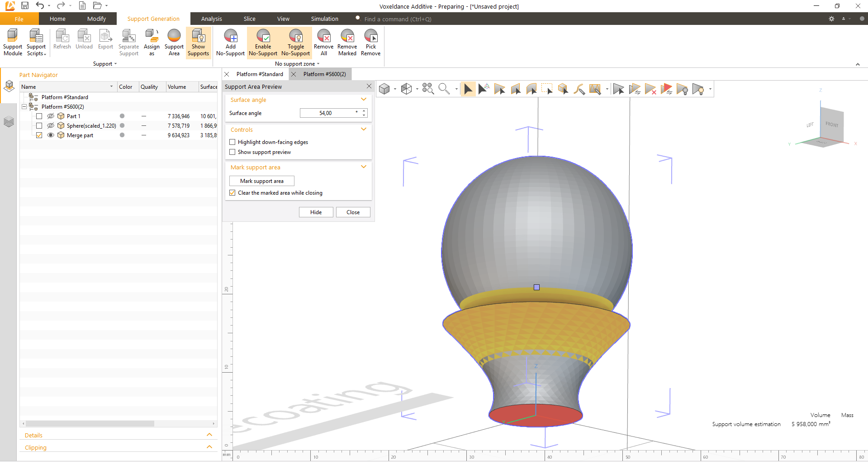Image resolution: width=868 pixels, height=470 pixels.
Task: Click the Assign as icon
Action: coord(152,42)
